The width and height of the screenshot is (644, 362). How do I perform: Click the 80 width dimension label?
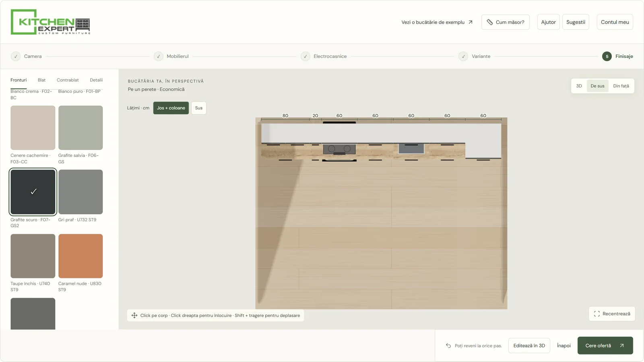(x=285, y=115)
